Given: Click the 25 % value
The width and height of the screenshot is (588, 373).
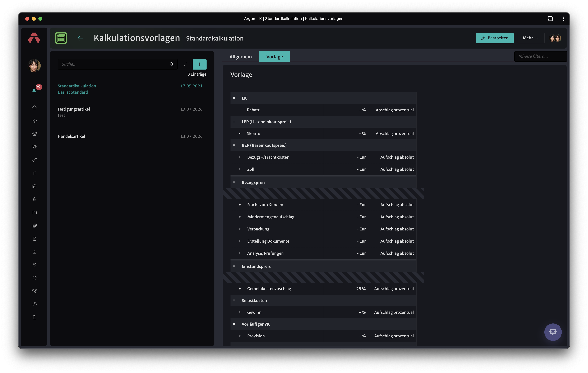Looking at the screenshot, I should pos(361,289).
